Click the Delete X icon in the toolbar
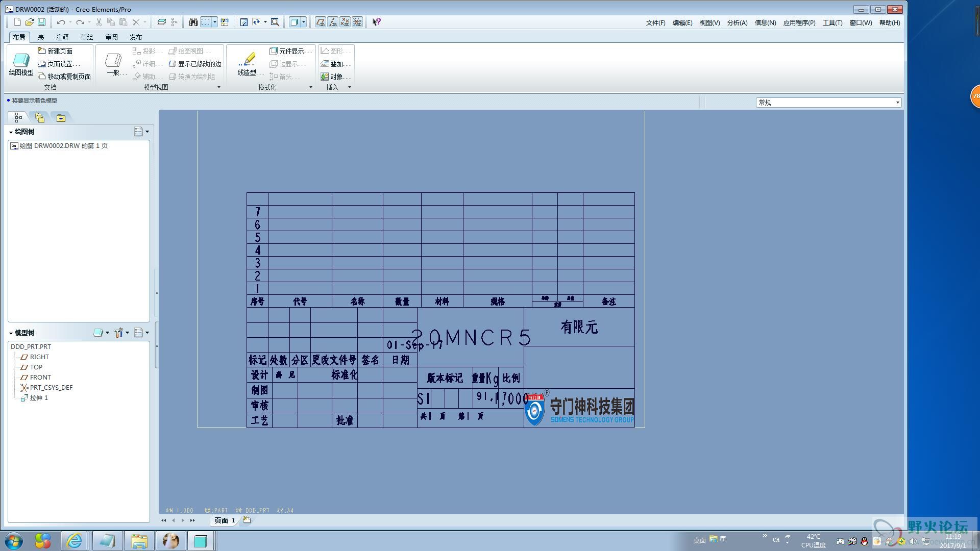The height and width of the screenshot is (551, 980). coord(136,22)
